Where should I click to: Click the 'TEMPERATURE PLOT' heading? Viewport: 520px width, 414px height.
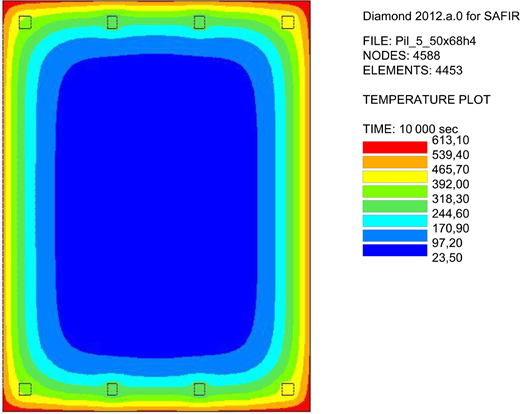click(x=426, y=100)
